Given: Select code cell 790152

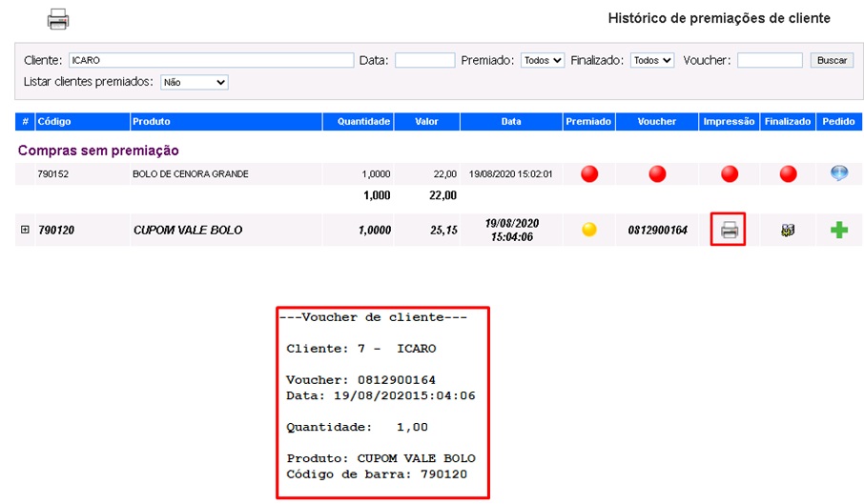Looking at the screenshot, I should point(52,173).
